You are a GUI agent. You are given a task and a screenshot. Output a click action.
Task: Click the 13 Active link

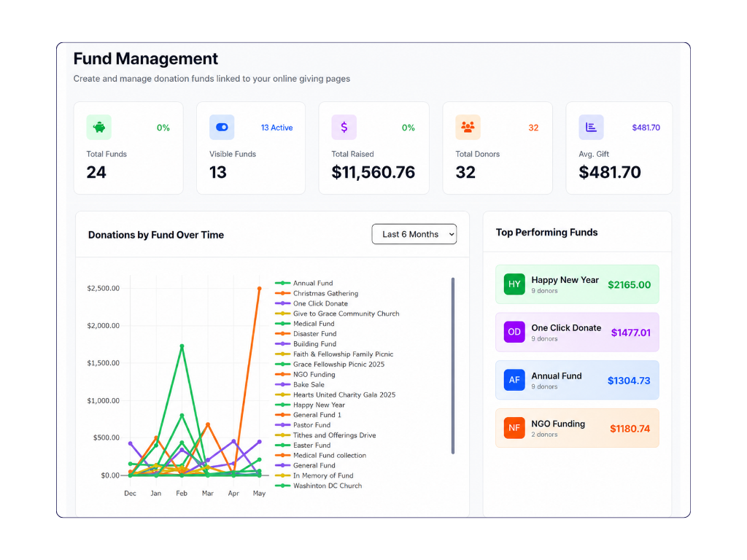(x=276, y=128)
